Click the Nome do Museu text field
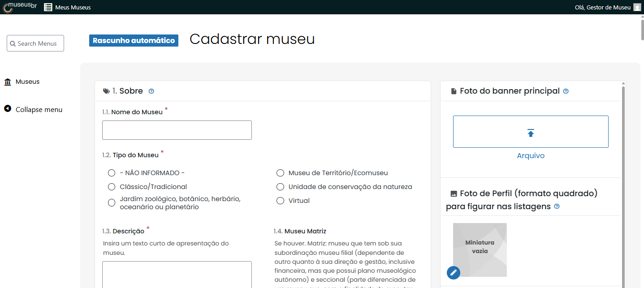Image resolution: width=644 pixels, height=288 pixels. (177, 130)
